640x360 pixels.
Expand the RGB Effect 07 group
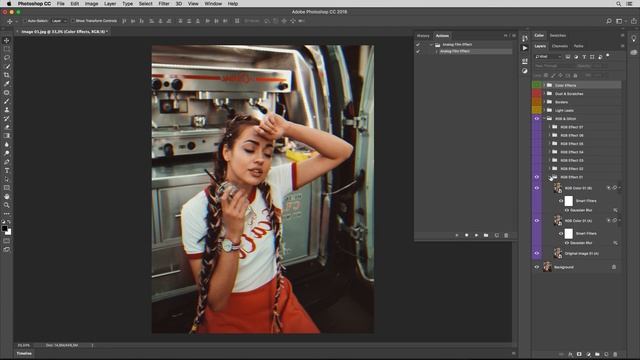click(x=549, y=127)
